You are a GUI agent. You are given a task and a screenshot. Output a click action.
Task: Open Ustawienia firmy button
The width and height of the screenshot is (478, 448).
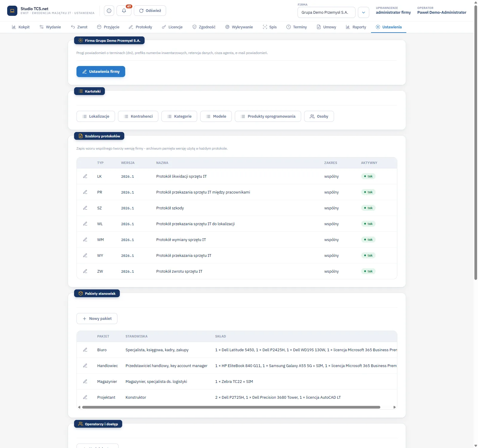[x=101, y=72]
